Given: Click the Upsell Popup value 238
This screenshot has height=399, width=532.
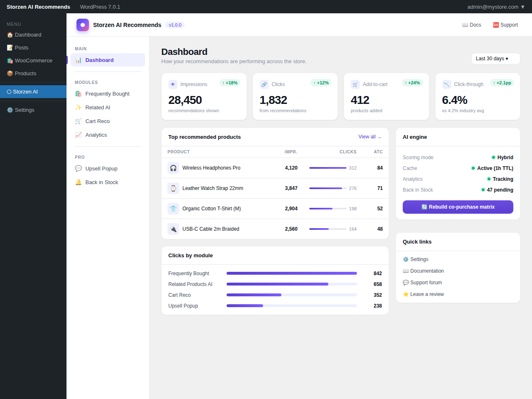Looking at the screenshot, I should point(378,306).
